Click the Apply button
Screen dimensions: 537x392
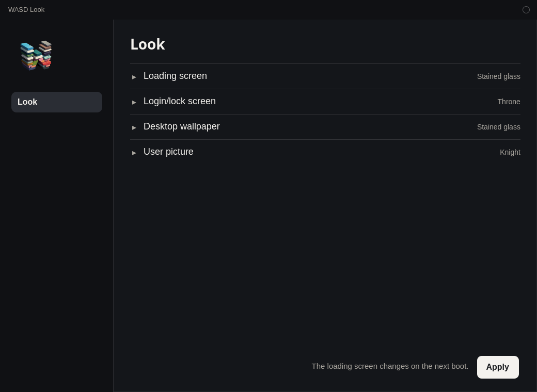pyautogui.click(x=498, y=367)
